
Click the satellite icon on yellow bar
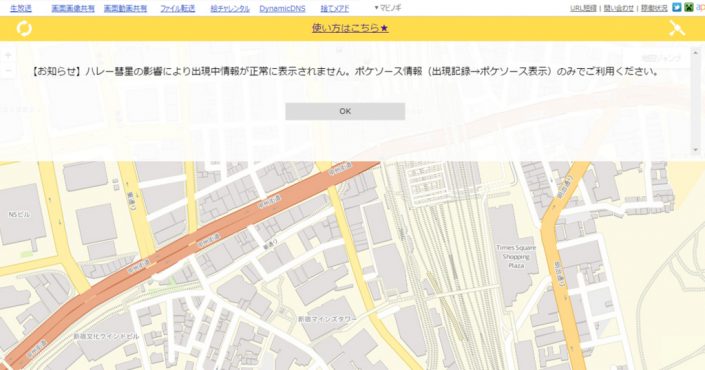pyautogui.click(x=677, y=28)
